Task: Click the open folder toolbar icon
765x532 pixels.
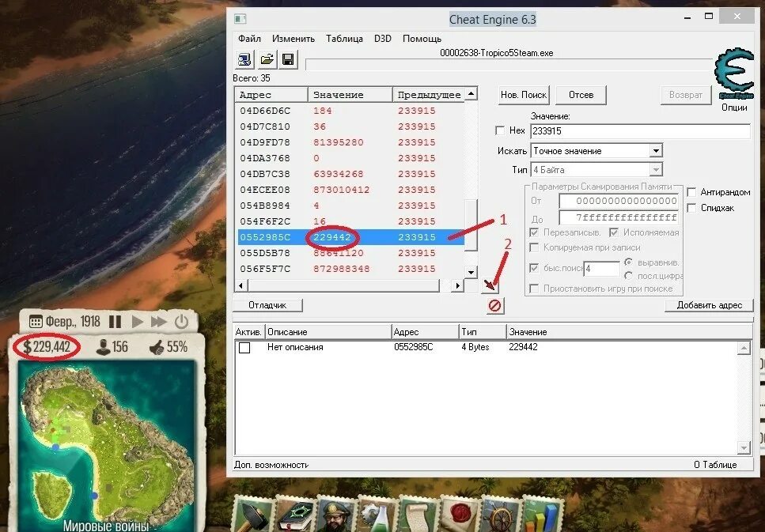Action: point(267,60)
